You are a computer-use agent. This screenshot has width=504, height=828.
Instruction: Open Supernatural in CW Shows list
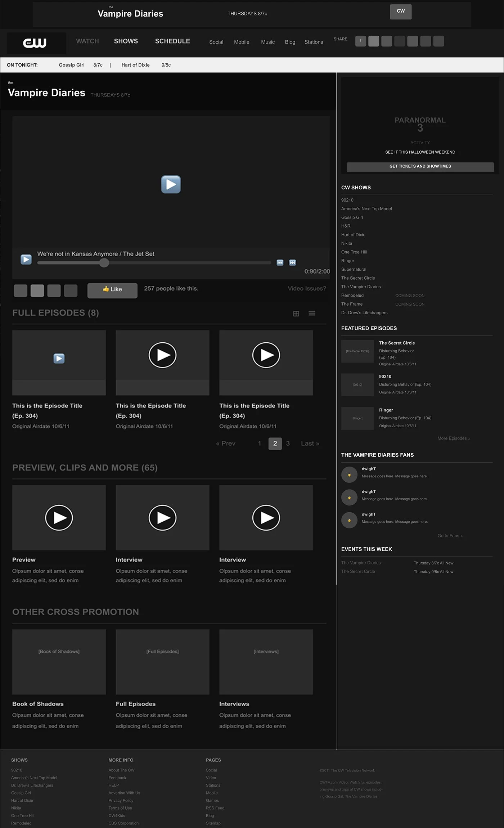(x=354, y=269)
